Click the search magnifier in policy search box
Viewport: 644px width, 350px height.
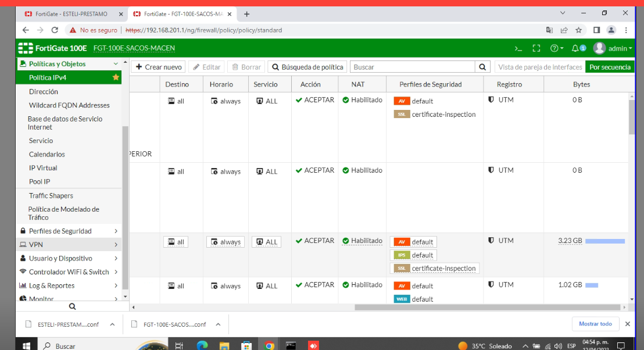coord(482,67)
